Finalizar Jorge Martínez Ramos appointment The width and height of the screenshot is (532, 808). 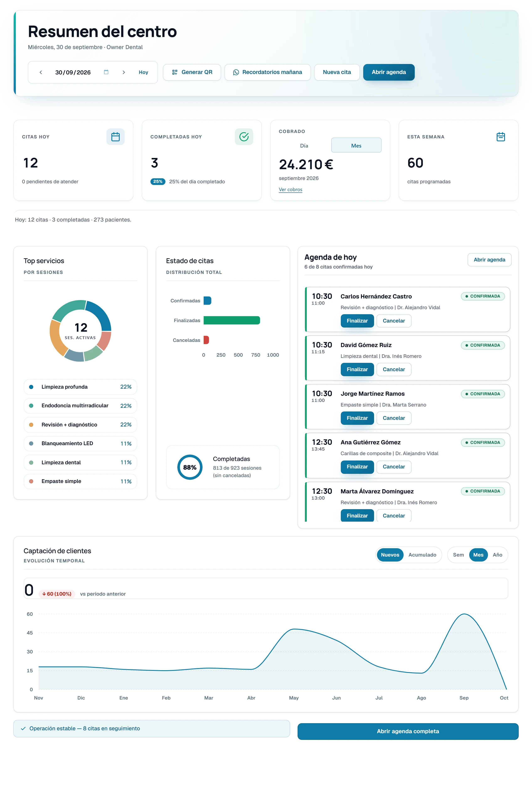point(357,418)
